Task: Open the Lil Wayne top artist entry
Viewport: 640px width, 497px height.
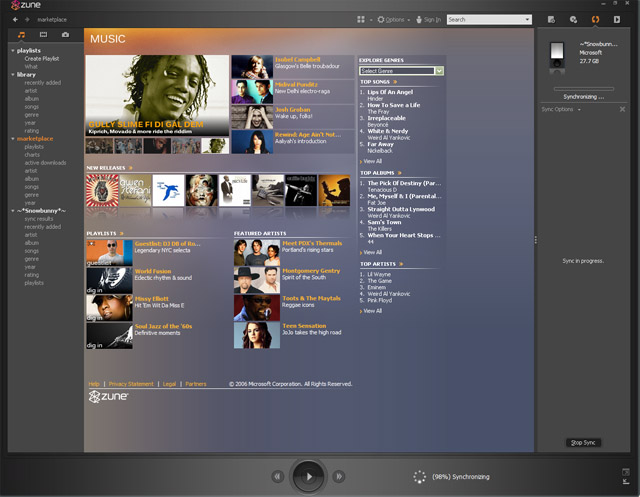Action: click(379, 275)
